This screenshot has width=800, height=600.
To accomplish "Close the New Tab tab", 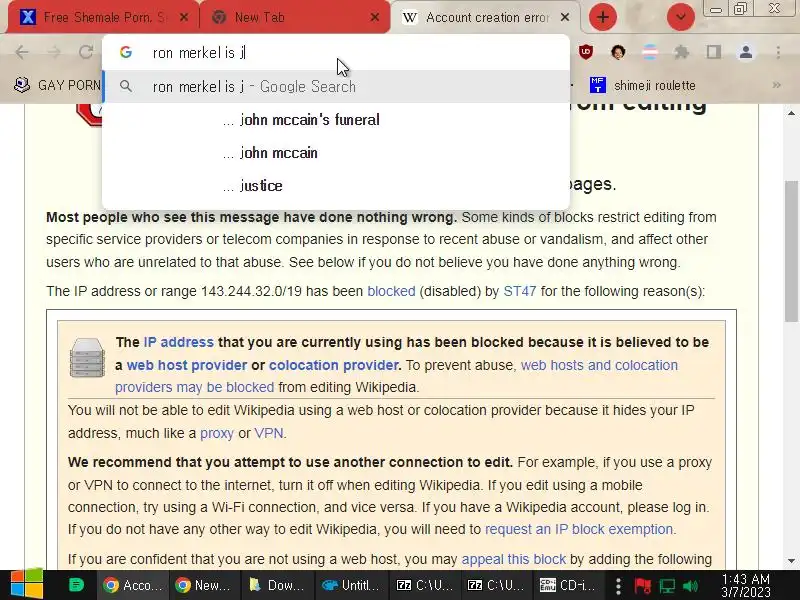I will coord(374,17).
